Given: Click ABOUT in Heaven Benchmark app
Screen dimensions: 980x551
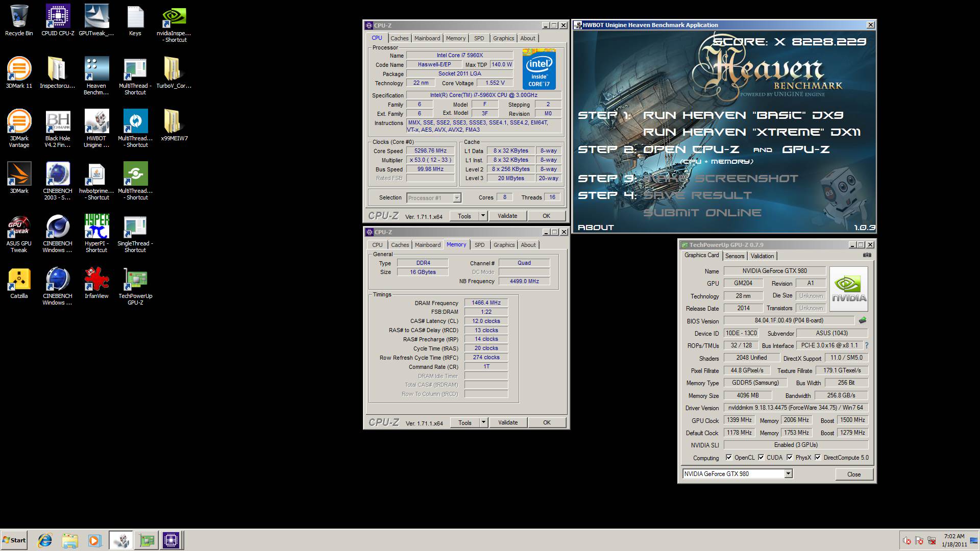Looking at the screenshot, I should tap(596, 228).
